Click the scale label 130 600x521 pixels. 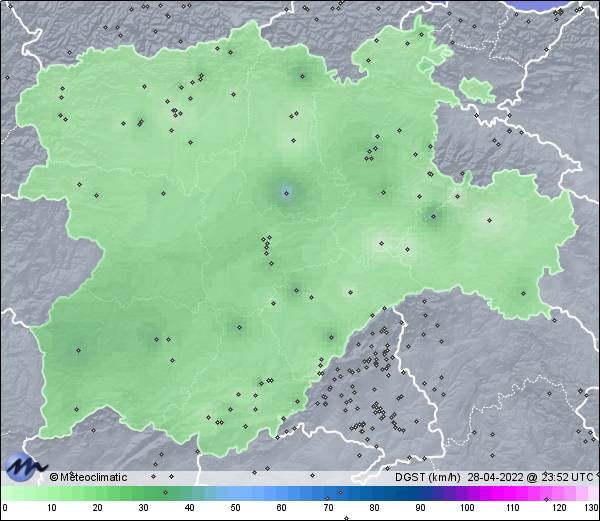point(592,508)
